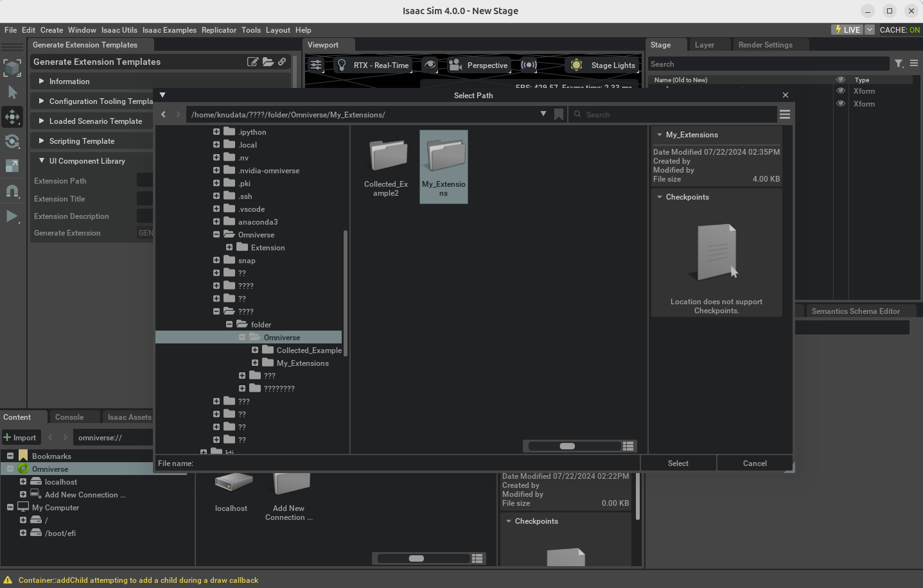Open viewport settings sliders icon
Image resolution: width=923 pixels, height=588 pixels.
point(316,65)
